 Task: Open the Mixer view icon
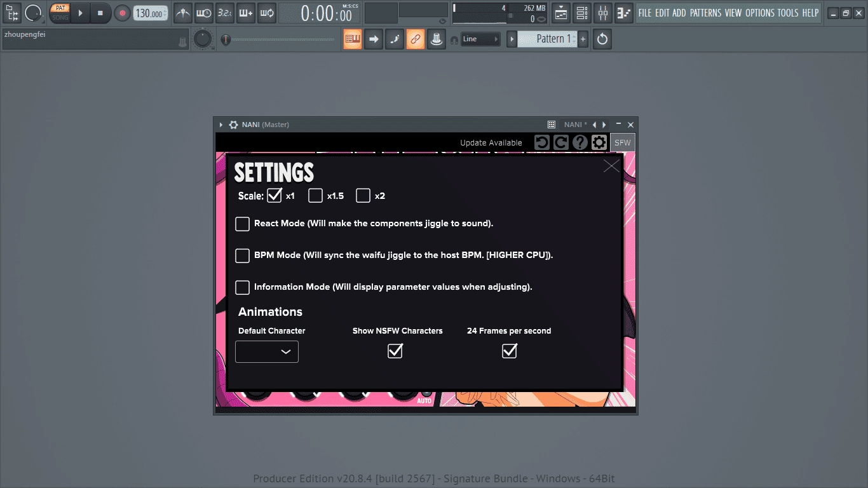coord(603,13)
